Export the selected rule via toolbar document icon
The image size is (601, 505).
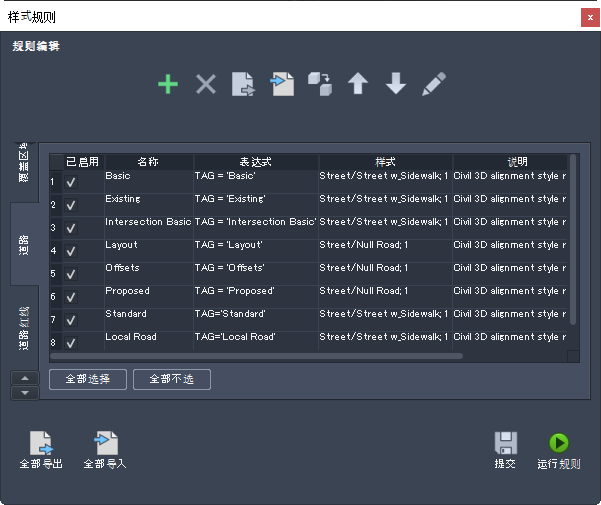pyautogui.click(x=243, y=84)
